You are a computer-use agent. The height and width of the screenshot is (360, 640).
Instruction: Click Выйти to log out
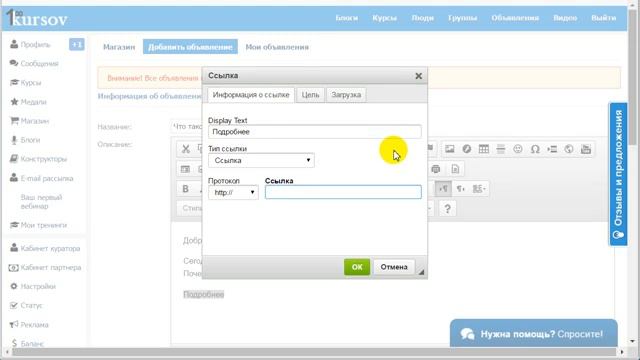tap(604, 18)
